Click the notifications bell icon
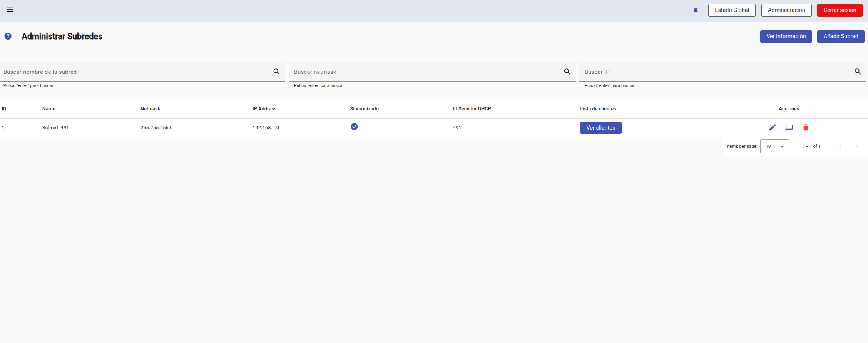 [696, 10]
